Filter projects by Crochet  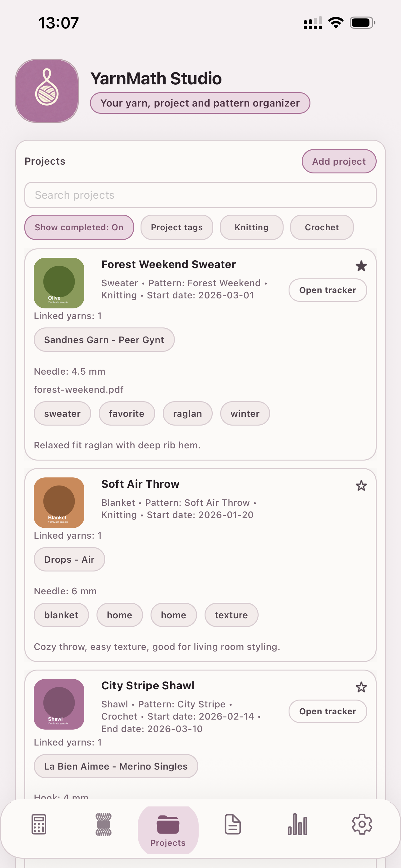point(322,227)
